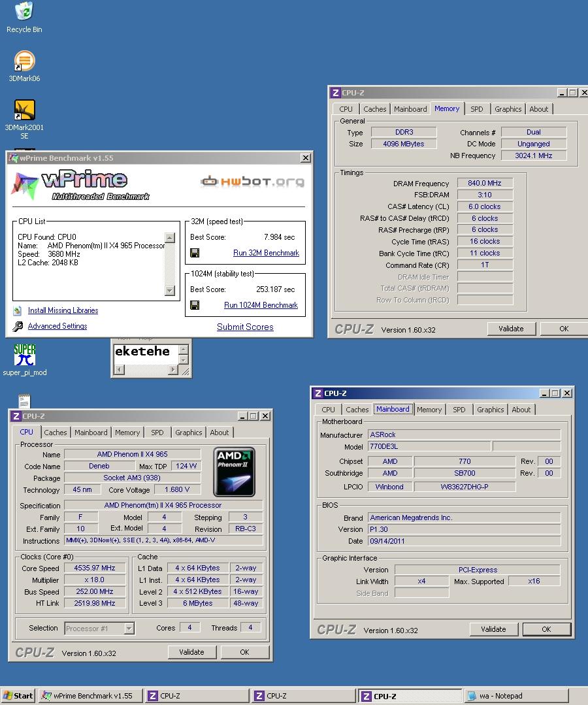Click the BIOS date value 09/14/2011

pyautogui.click(x=465, y=541)
